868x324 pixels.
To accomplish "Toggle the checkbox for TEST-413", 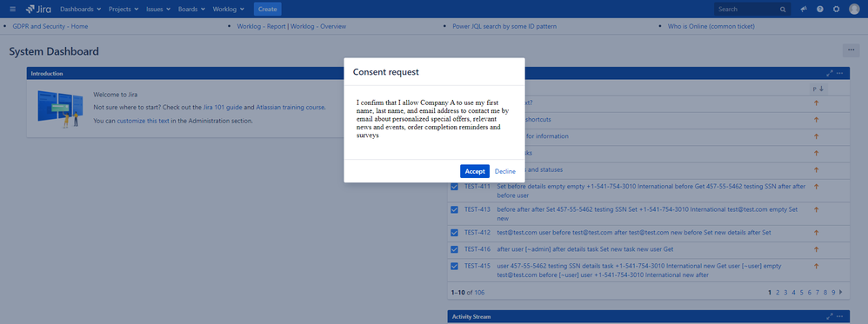I will (455, 209).
